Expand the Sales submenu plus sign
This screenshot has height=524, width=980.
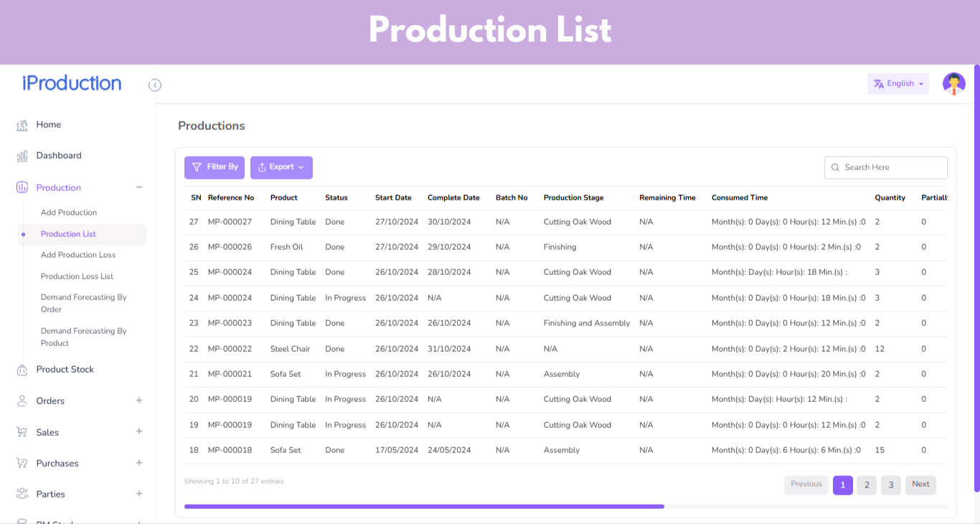[x=139, y=431]
